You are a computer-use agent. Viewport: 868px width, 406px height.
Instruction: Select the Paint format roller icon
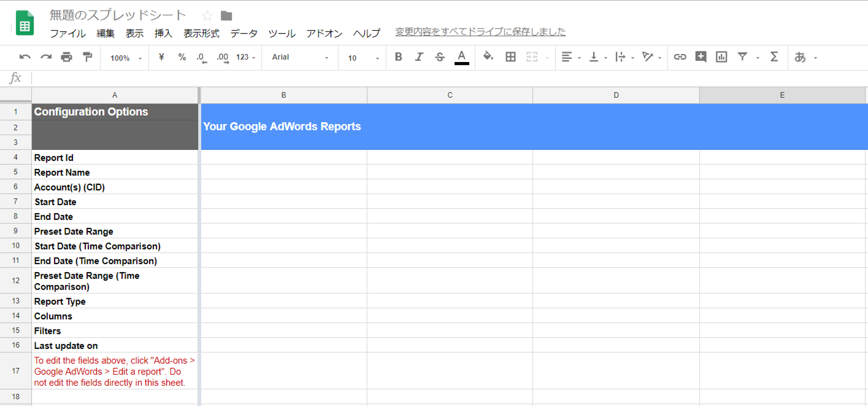[87, 57]
